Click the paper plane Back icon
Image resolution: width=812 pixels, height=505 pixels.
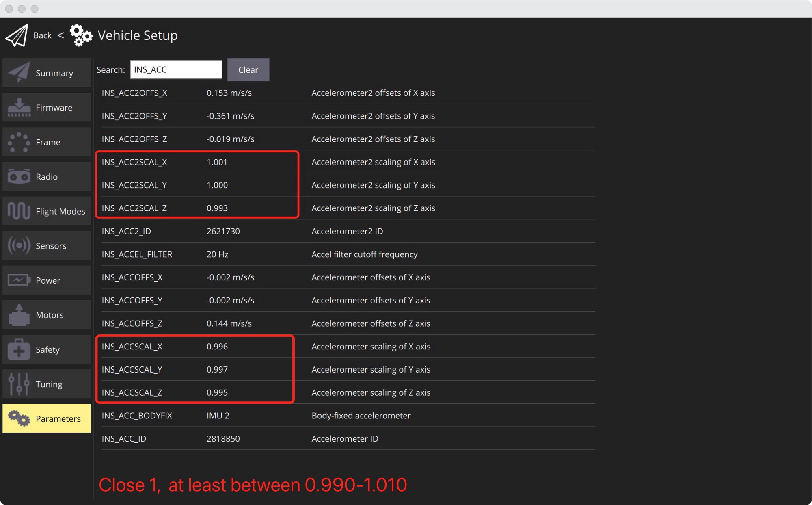click(17, 35)
